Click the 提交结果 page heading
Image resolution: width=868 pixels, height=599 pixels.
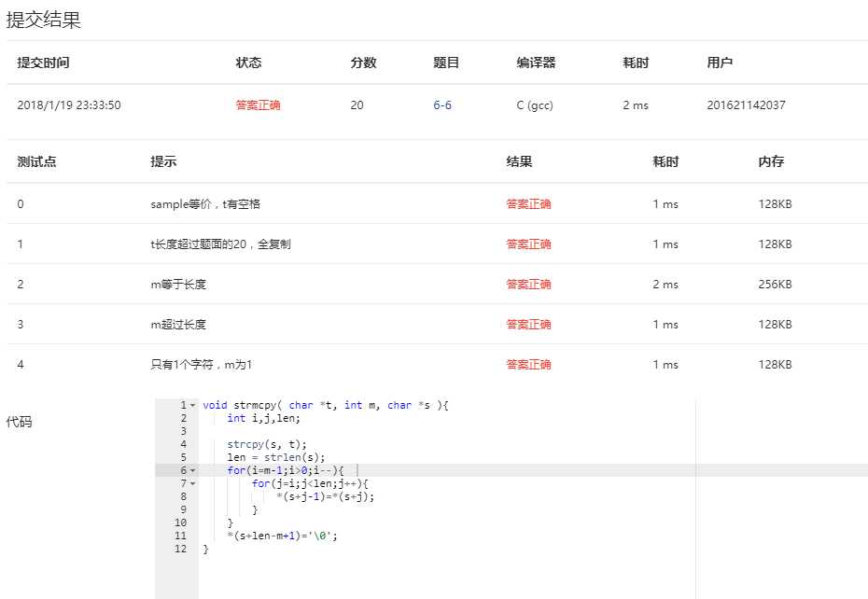coord(43,20)
